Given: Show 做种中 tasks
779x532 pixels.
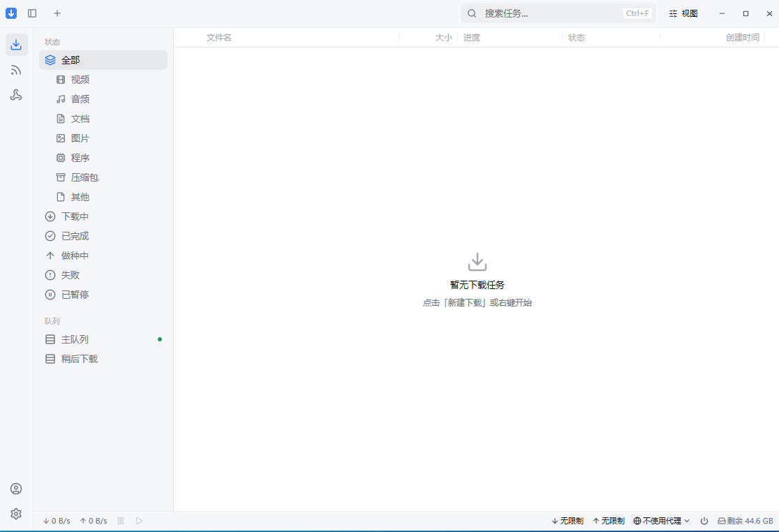Looking at the screenshot, I should (x=103, y=256).
